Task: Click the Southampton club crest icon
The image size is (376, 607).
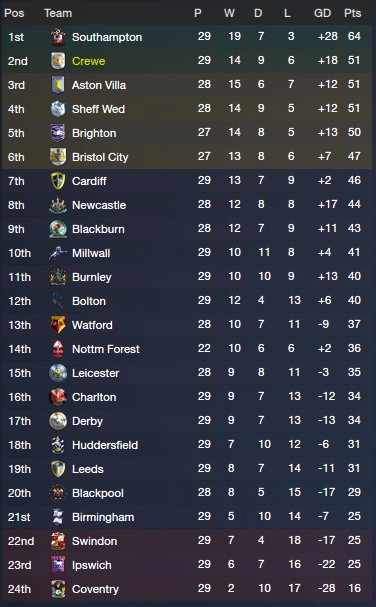Action: (58, 37)
